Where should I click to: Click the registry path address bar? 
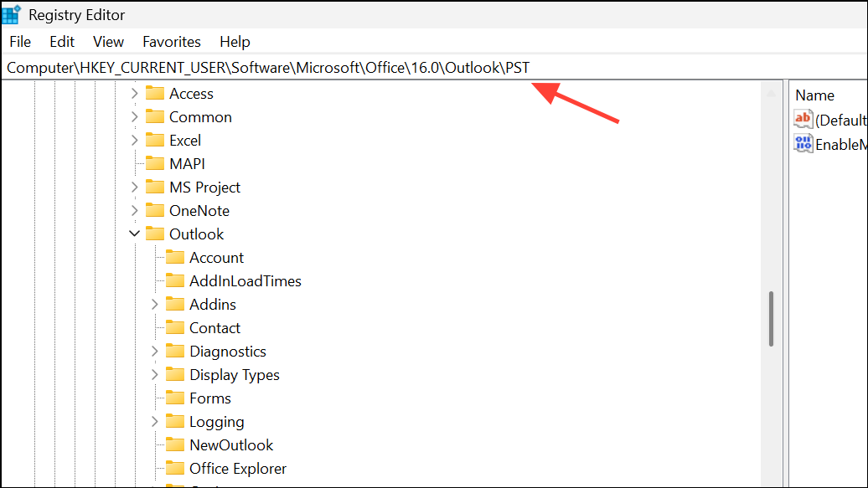[335, 67]
